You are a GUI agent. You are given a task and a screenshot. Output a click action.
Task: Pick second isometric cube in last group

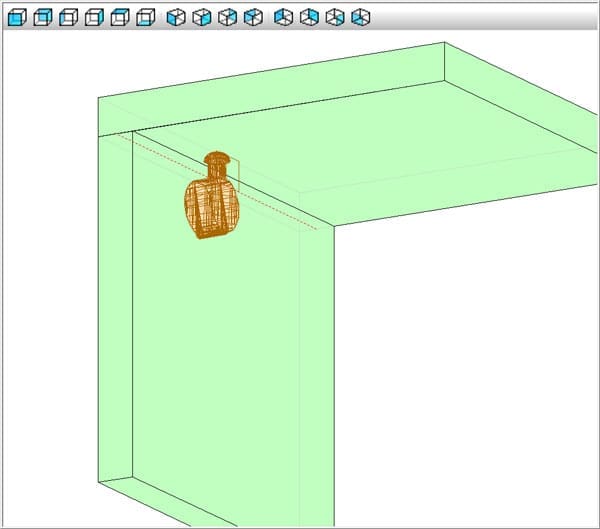tap(309, 17)
